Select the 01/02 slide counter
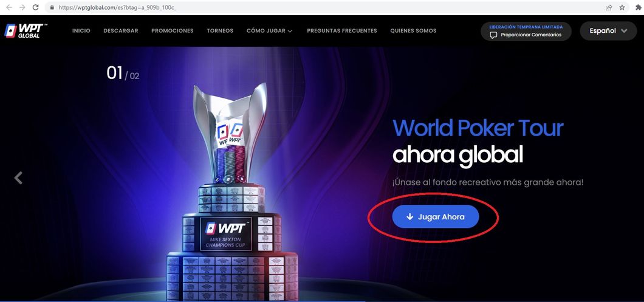This screenshot has height=302, width=644. 123,74
